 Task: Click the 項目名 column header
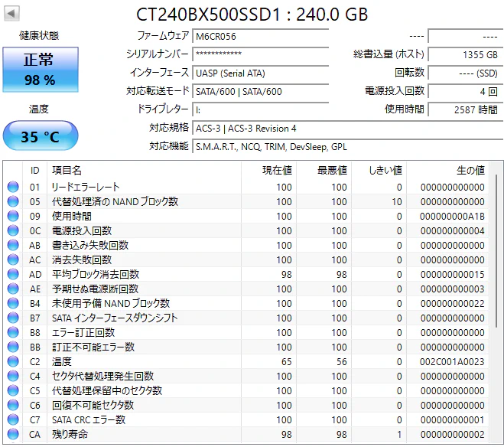144,170
